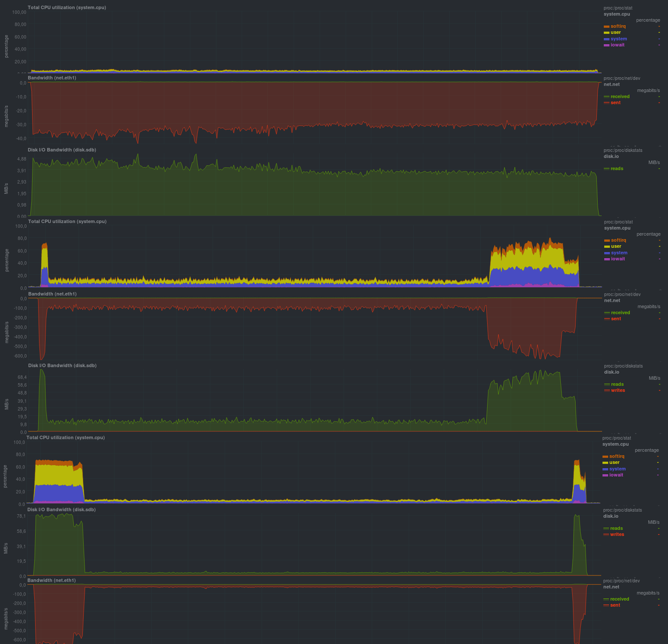
Task: Click 'disk.io' in the third disk legend
Action: point(611,516)
